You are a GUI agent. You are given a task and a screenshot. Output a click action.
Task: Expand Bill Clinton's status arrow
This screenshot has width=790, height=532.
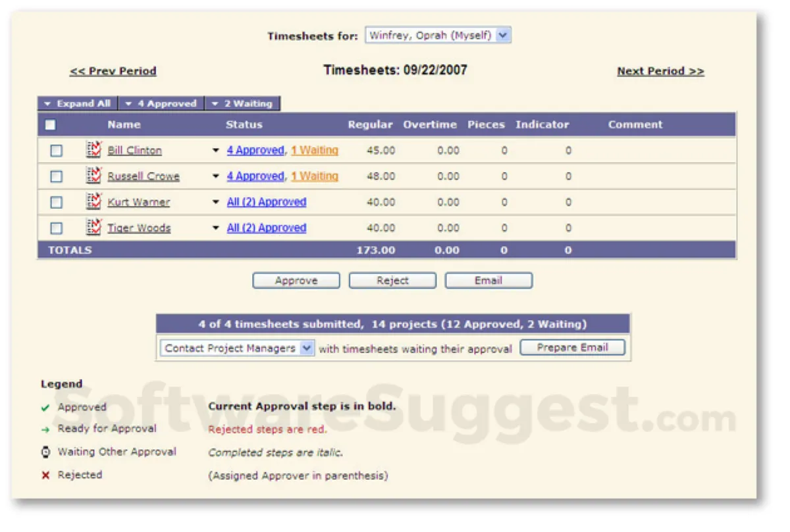(215, 151)
